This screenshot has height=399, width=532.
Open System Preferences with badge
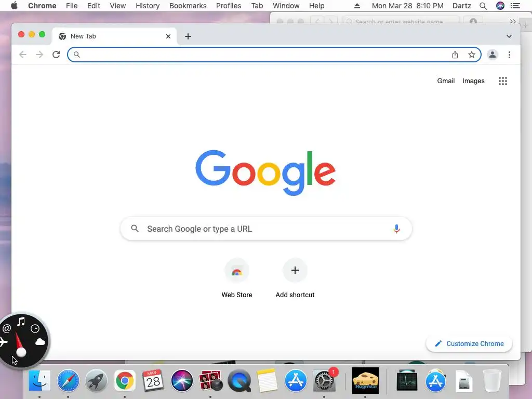coord(324,380)
